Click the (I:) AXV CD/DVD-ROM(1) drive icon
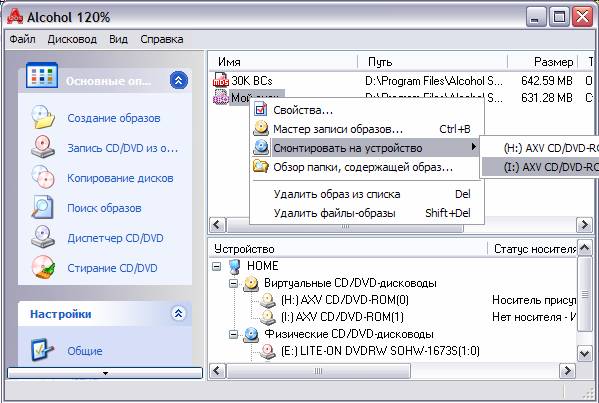 pos(267,317)
